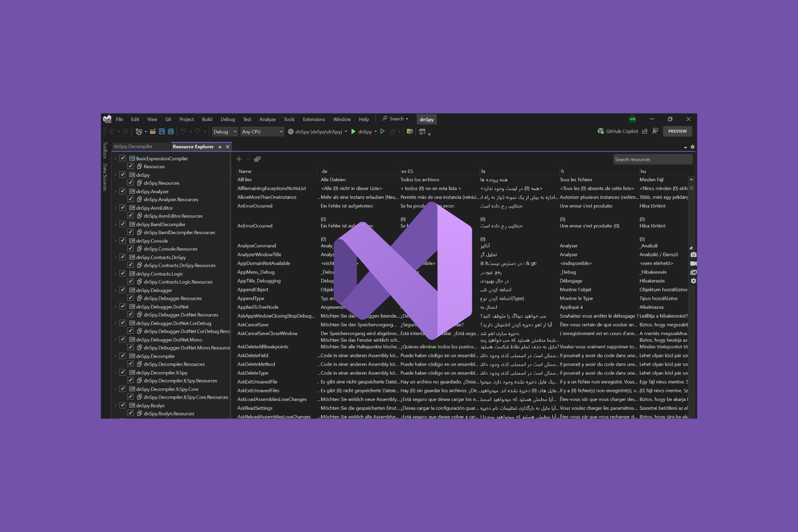Collapse the dnSpy.Decompiler.ILSpy tree node
Screen dimensions: 798x532
116,373
